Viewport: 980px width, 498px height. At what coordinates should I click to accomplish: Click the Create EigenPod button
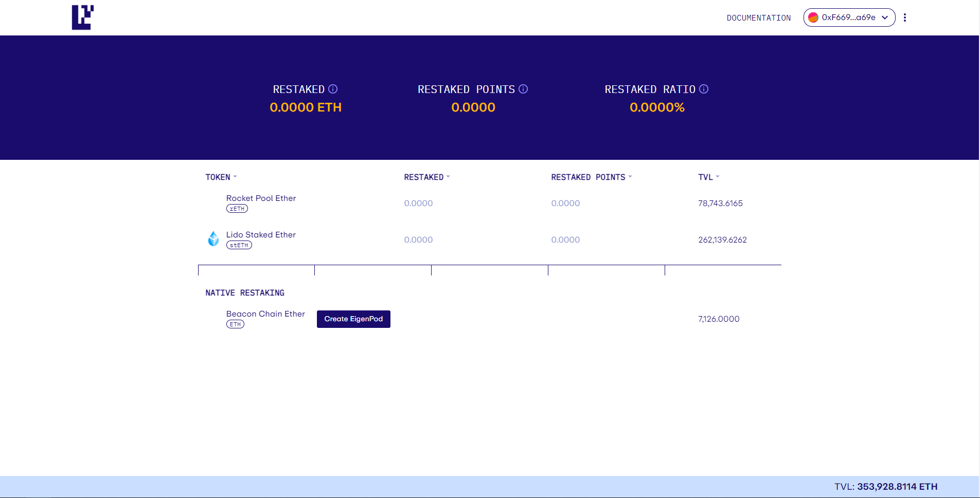pyautogui.click(x=353, y=319)
